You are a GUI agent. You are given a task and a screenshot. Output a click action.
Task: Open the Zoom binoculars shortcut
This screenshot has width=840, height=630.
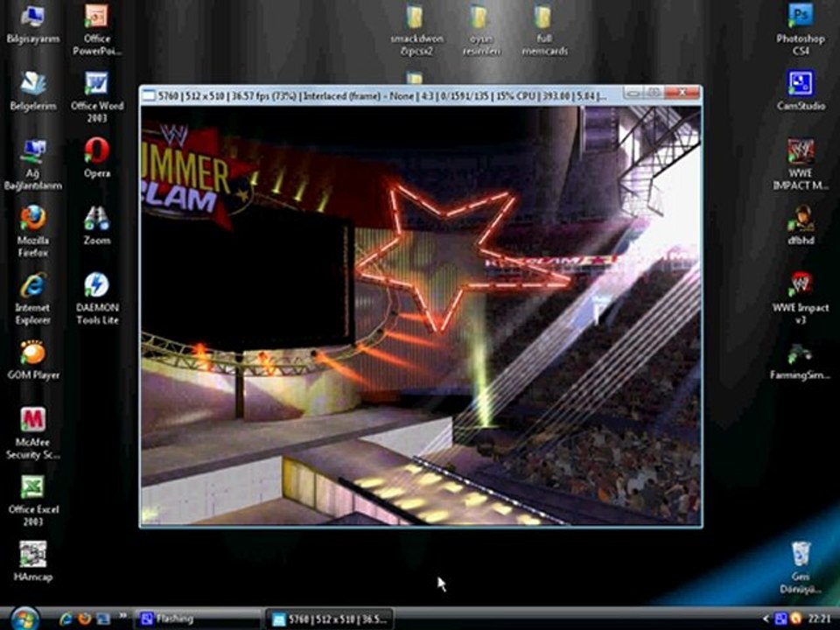pyautogui.click(x=97, y=226)
